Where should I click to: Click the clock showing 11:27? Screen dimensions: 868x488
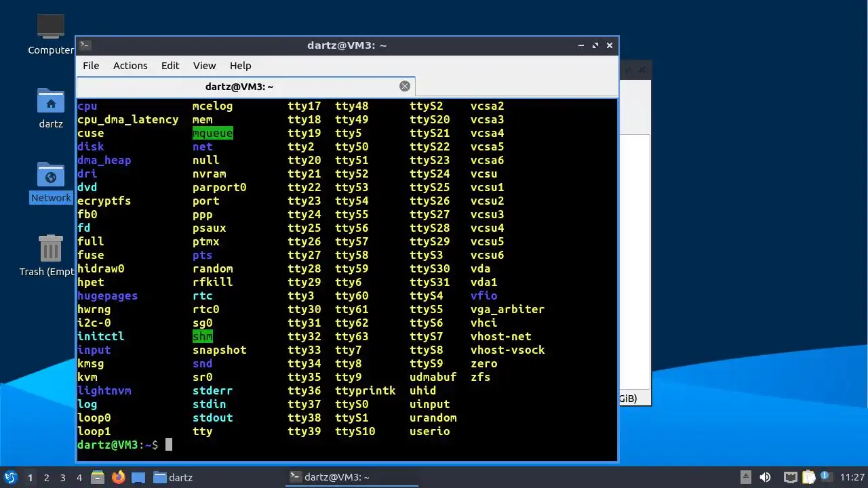(852, 477)
